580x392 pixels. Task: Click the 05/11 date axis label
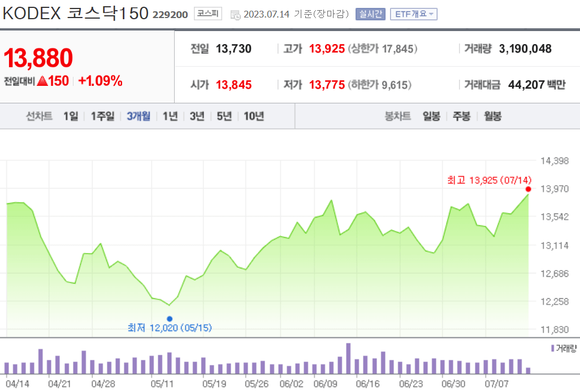(162, 384)
